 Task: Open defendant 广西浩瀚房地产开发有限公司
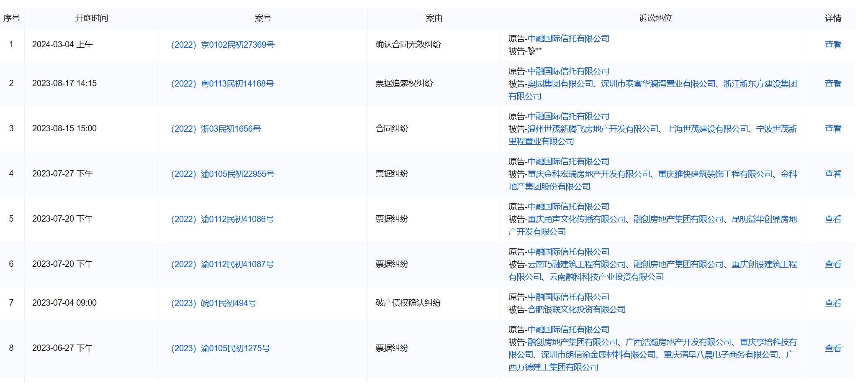coord(678,342)
